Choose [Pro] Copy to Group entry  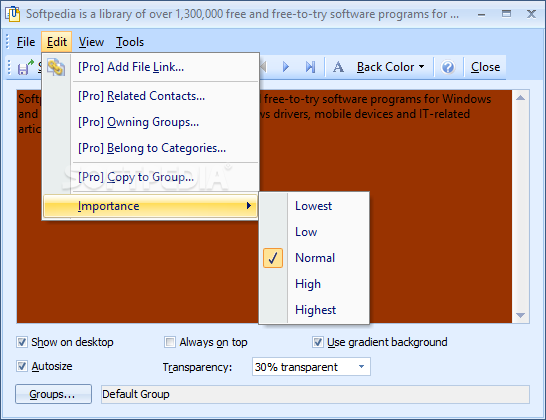coord(151,177)
